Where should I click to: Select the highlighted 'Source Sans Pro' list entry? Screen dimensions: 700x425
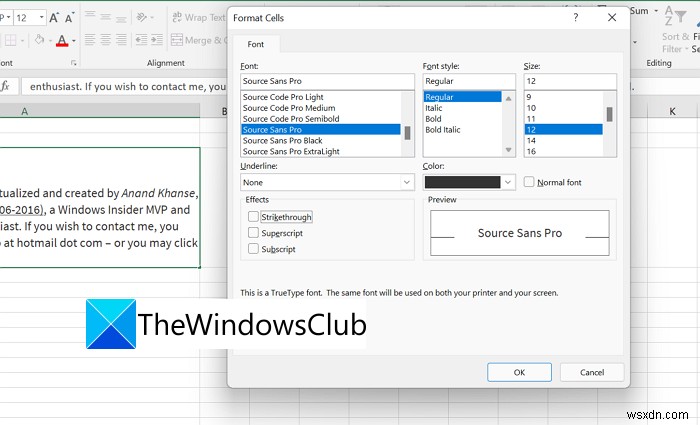click(321, 129)
